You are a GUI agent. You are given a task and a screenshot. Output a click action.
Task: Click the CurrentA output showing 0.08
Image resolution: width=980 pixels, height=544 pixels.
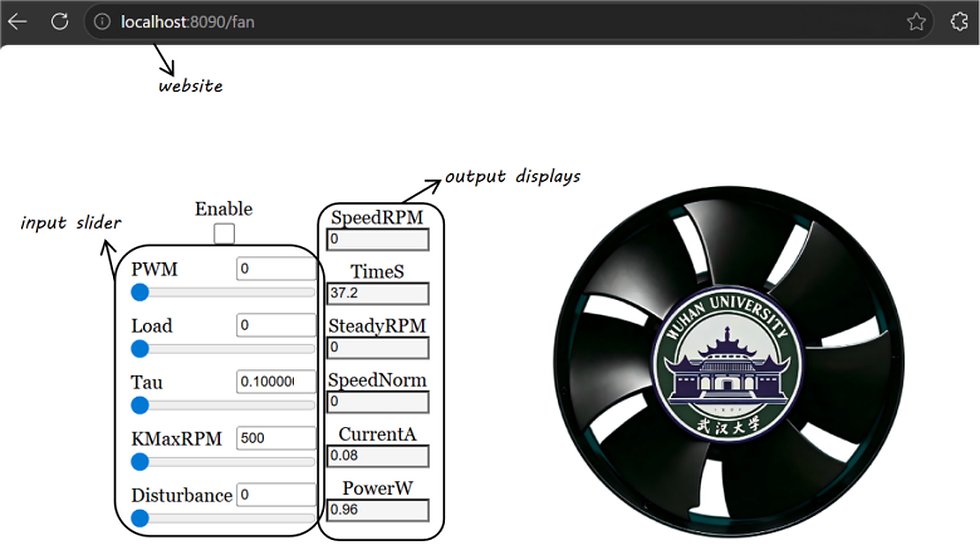click(378, 456)
